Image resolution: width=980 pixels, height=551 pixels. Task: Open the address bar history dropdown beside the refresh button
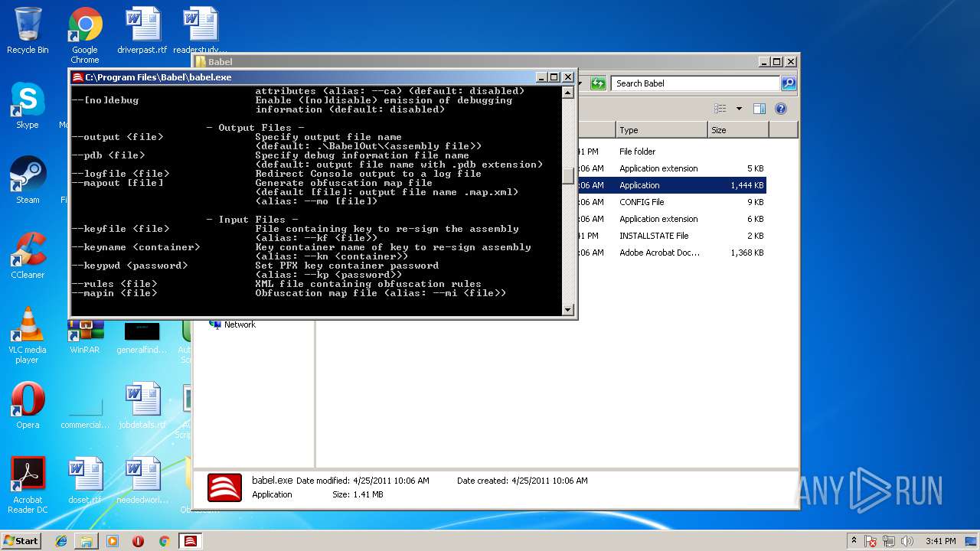tap(582, 83)
